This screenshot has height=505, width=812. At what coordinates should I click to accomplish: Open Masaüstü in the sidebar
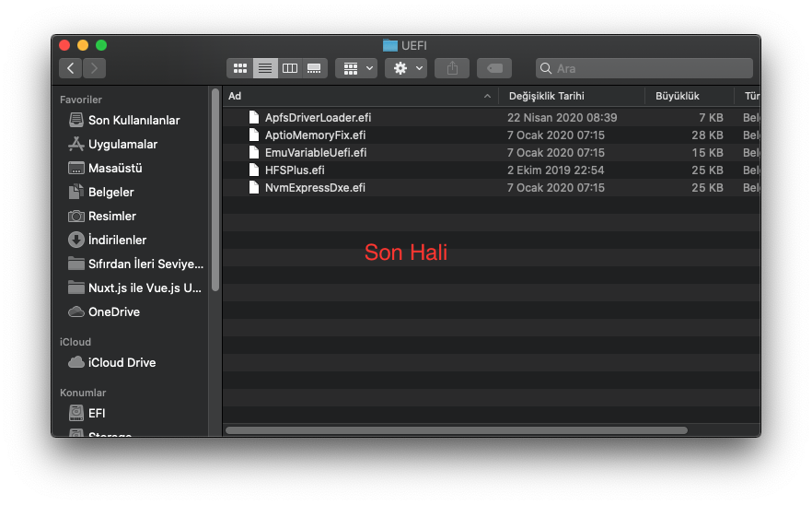115,169
